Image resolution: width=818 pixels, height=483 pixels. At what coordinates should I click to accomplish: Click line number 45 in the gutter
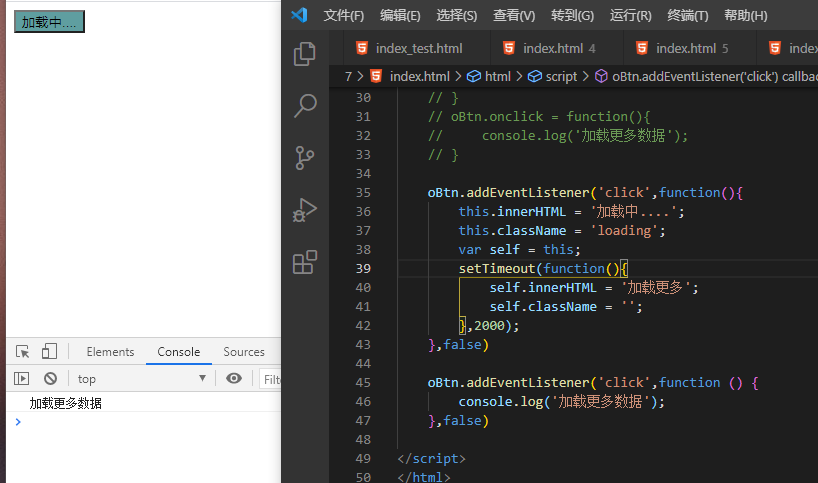tap(363, 382)
